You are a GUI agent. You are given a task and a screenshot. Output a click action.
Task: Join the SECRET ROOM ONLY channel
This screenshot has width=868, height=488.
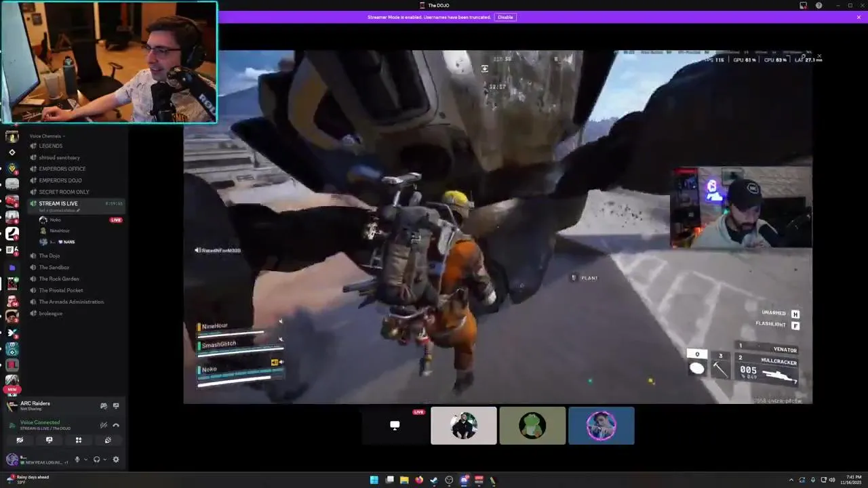(64, 192)
